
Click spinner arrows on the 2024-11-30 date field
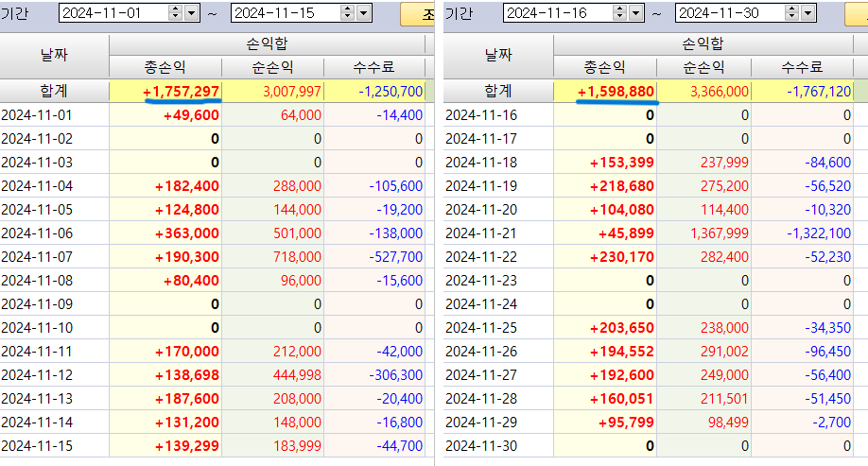tap(792, 12)
